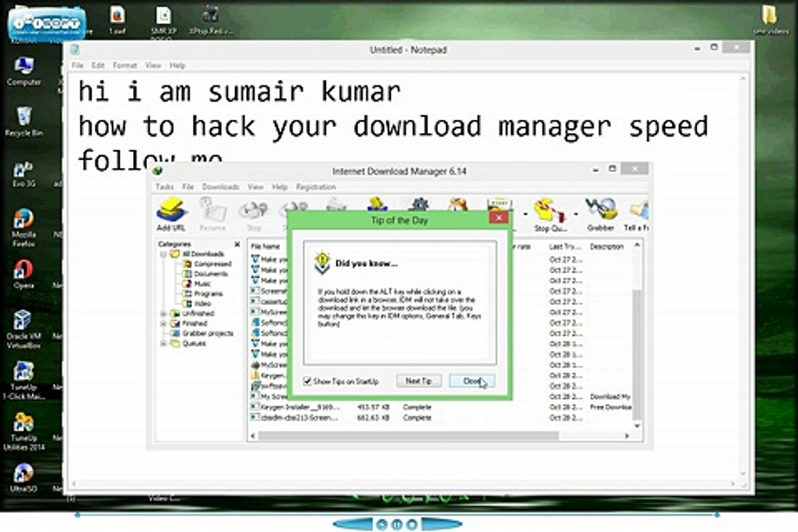Viewport: 798px width, 532px height.
Task: Close the Categories panel with its X
Action: pyautogui.click(x=237, y=245)
